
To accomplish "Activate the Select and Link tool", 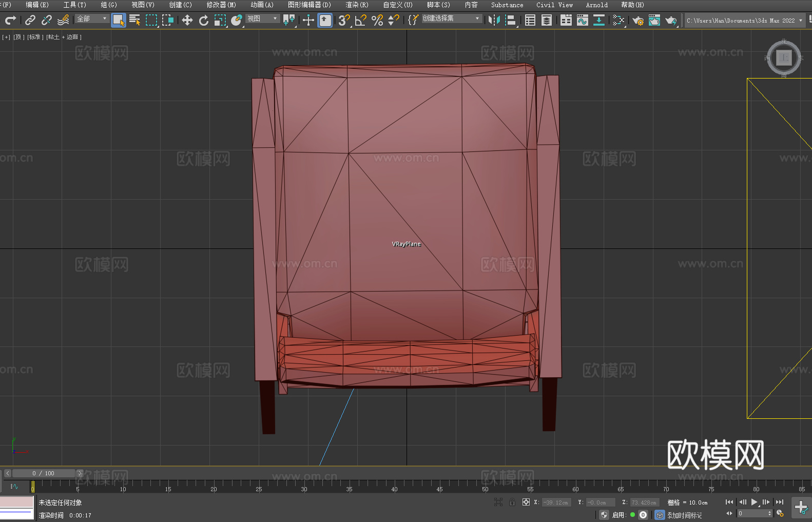I will click(x=30, y=20).
